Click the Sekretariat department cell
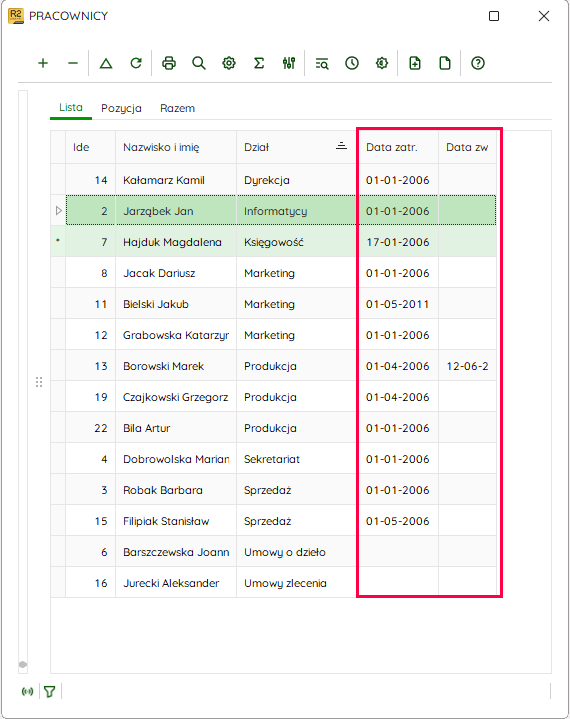 tap(297, 459)
